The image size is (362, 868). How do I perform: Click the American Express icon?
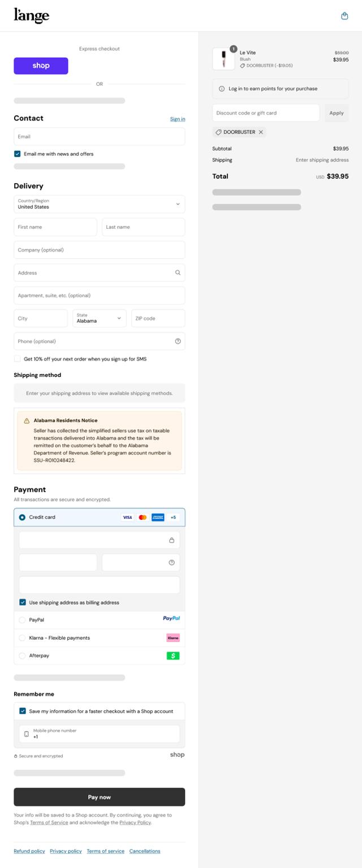point(158,517)
